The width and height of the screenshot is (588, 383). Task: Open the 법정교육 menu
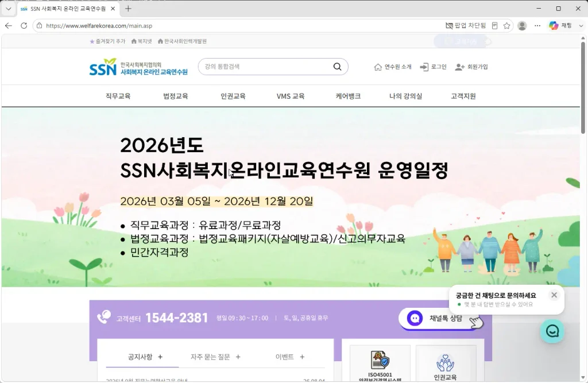click(x=176, y=96)
